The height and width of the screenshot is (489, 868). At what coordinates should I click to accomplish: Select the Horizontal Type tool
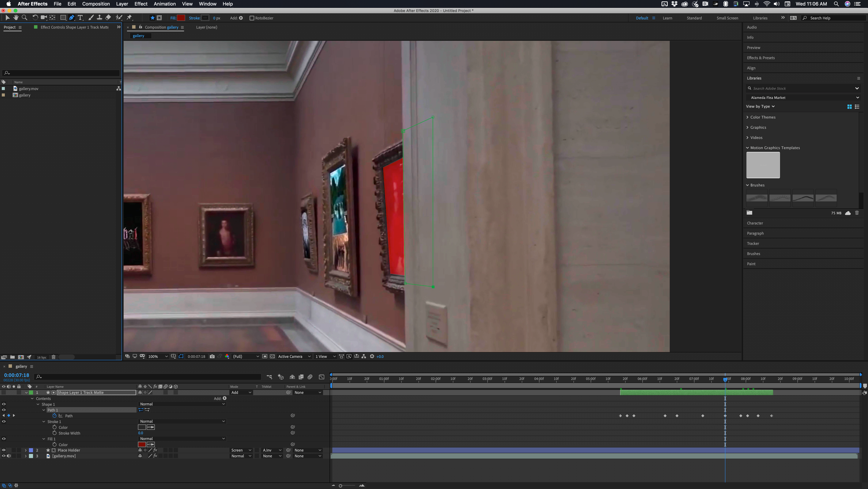(x=80, y=18)
